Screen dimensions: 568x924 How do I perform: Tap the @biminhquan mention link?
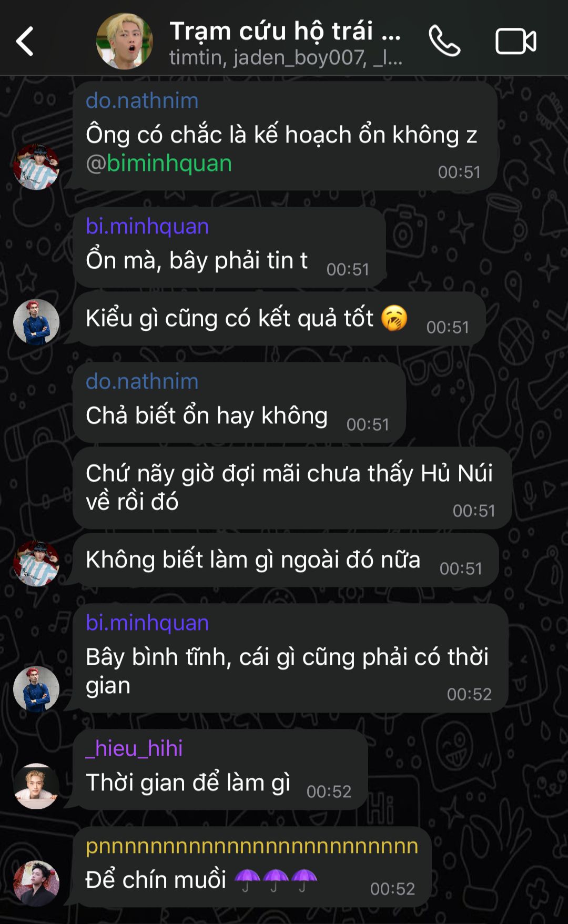pyautogui.click(x=159, y=163)
